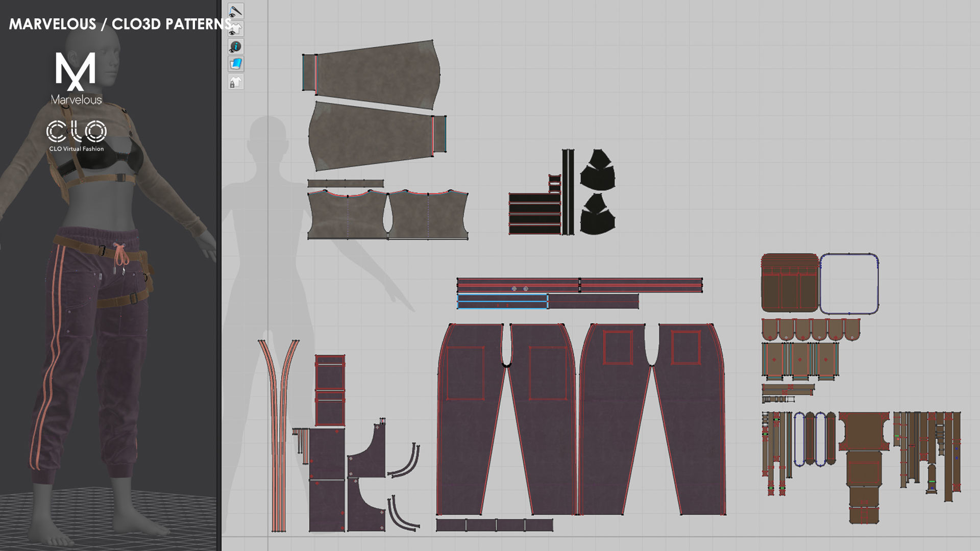
Task: Select the stacked black horizontal band pieces
Action: pos(535,214)
